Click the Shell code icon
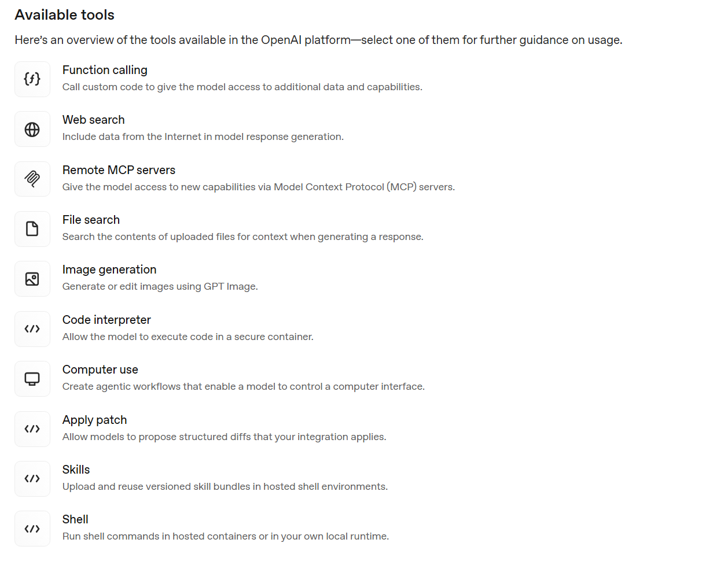Screen dimensions: 728x565 pyautogui.click(x=32, y=529)
